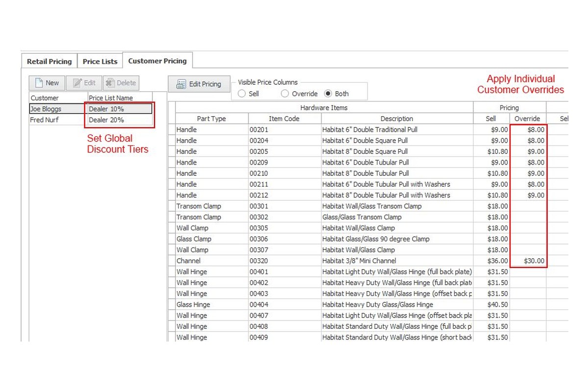This screenshot has width=588, height=392.
Task: Click item code 00209
Action: click(x=285, y=162)
